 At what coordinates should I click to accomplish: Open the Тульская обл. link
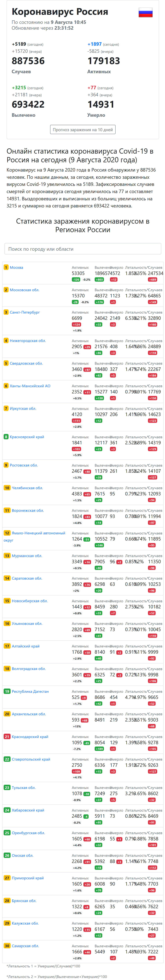[x=24, y=788]
